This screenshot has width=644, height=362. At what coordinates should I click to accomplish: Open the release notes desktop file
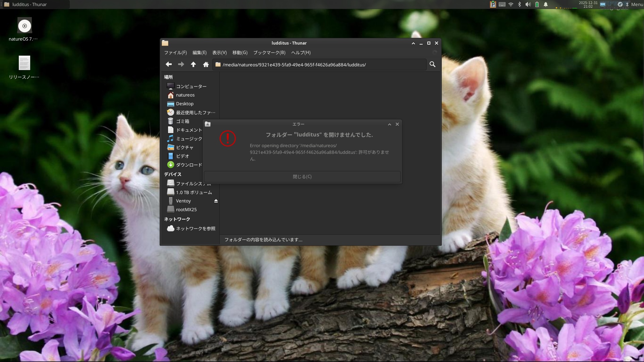[24, 63]
